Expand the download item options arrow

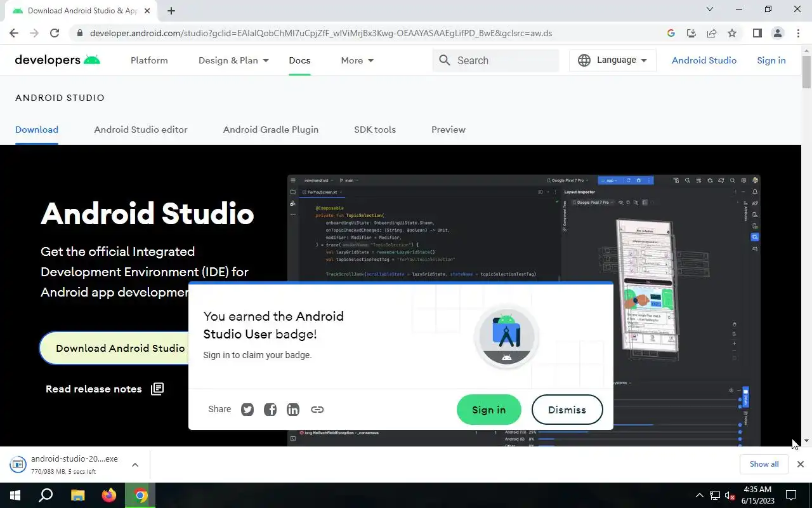pos(135,465)
